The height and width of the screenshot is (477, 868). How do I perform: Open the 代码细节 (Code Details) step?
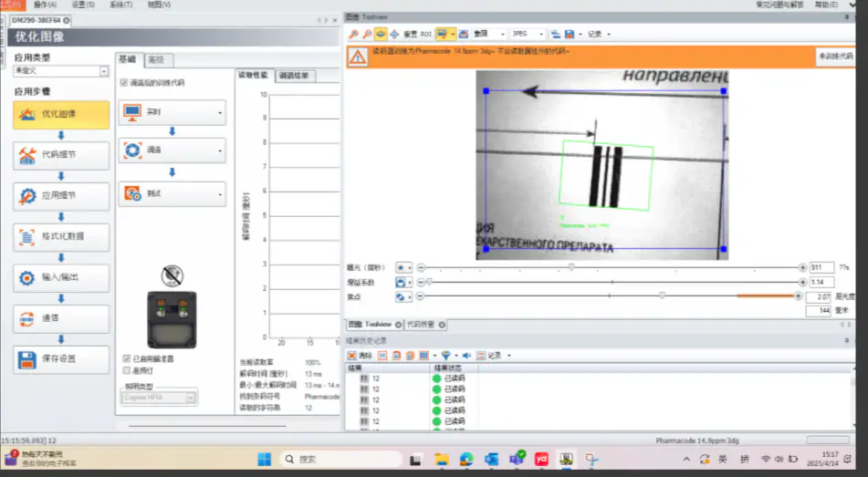coord(61,155)
